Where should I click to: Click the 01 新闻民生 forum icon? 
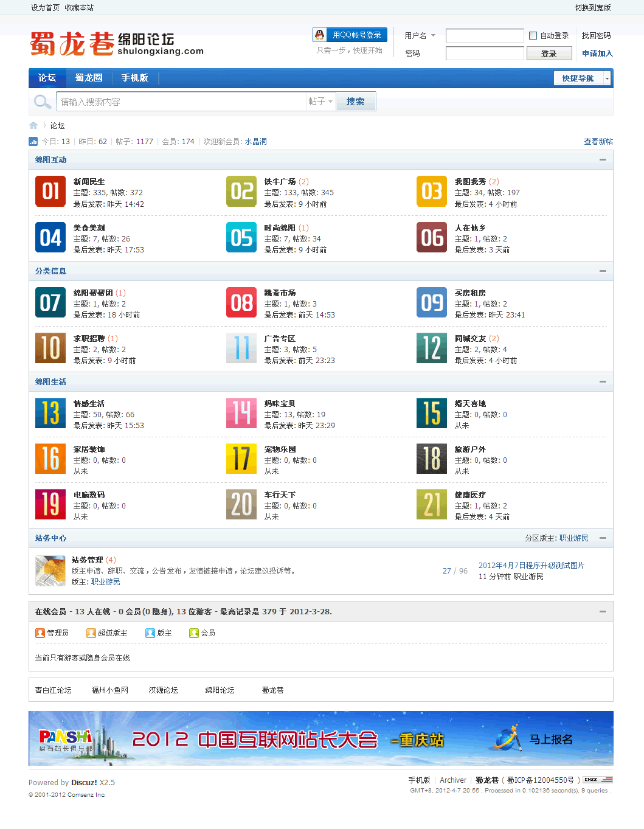click(50, 191)
